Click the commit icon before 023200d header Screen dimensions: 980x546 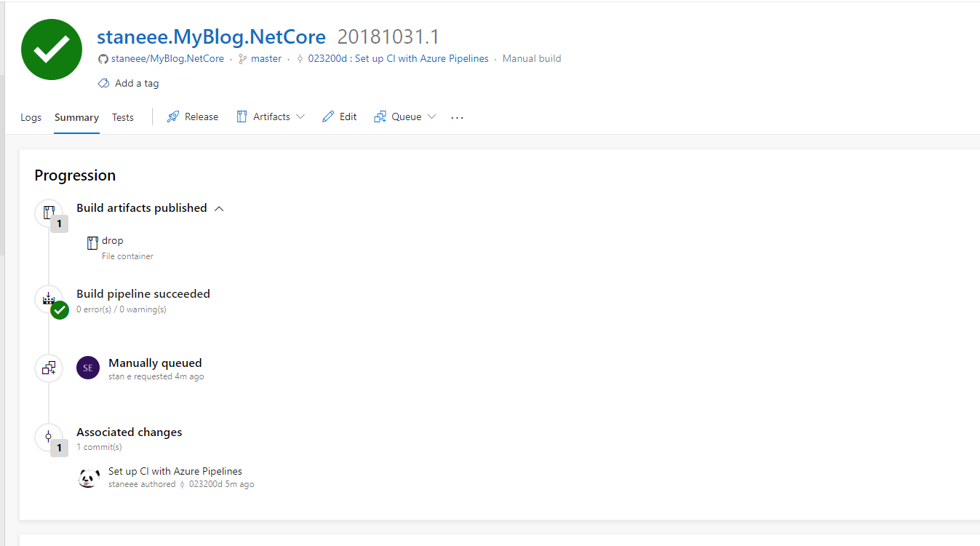click(x=300, y=59)
